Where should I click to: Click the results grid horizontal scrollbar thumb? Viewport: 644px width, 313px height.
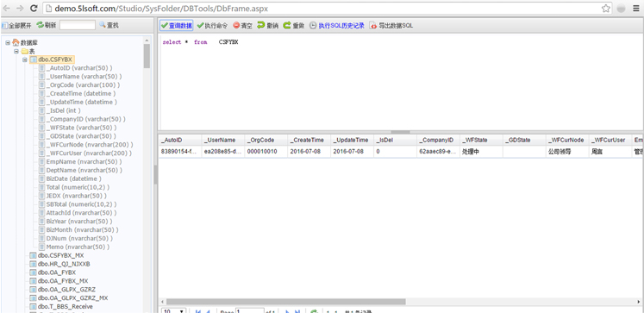coord(286,302)
